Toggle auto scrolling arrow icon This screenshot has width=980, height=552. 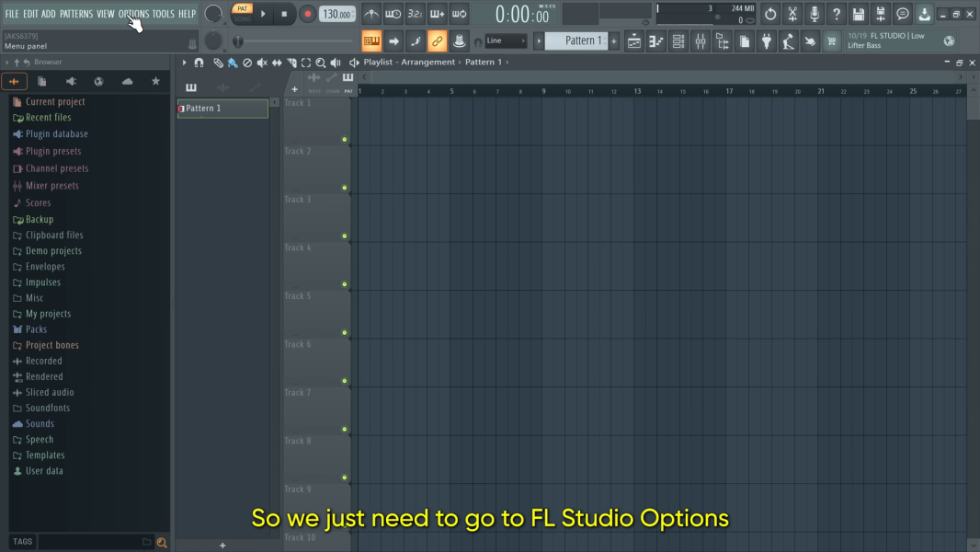tap(393, 41)
